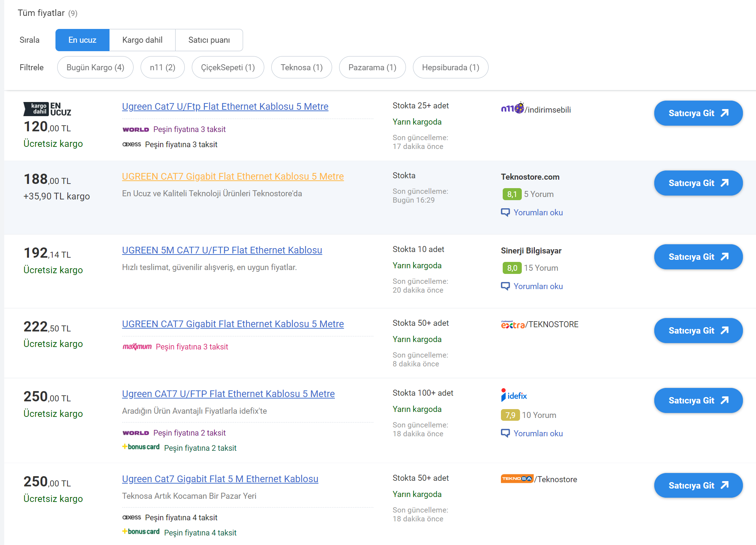
Task: Click the comment bubble icon under Sinerji Bilgisayar
Action: 505,286
